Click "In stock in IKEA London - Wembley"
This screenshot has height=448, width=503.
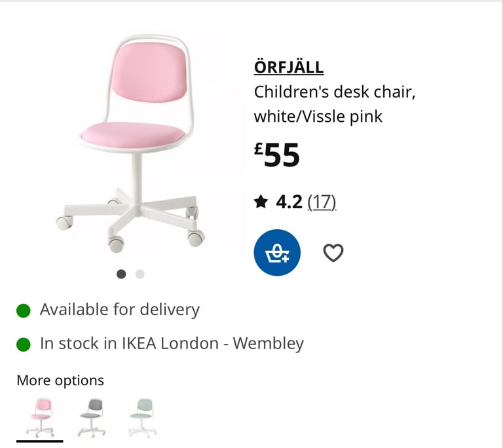(172, 344)
